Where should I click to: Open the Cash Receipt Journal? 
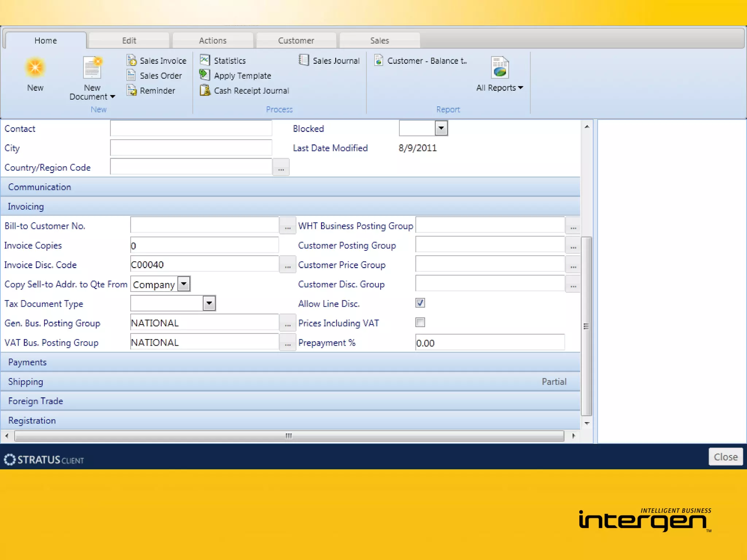[244, 90]
